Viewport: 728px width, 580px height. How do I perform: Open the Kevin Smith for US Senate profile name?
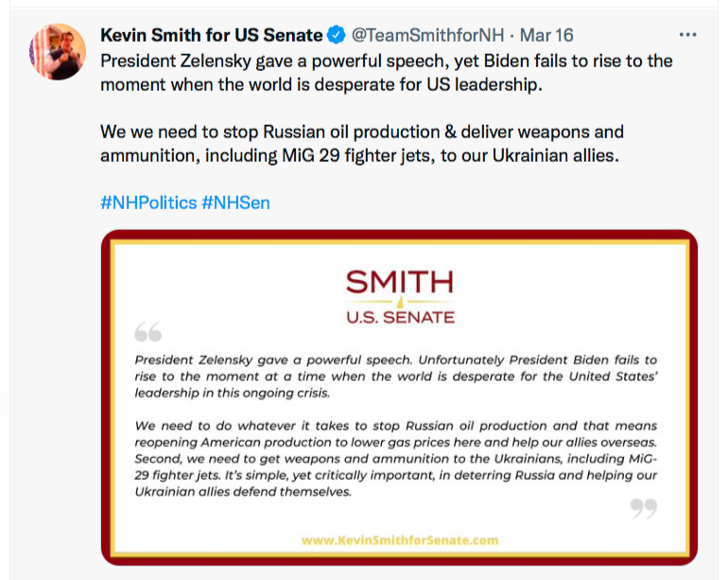point(211,36)
